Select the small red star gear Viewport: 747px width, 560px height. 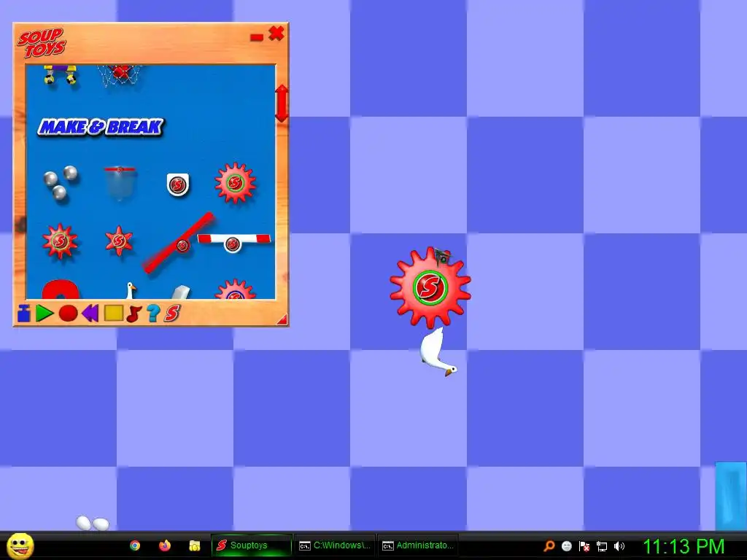tap(119, 241)
